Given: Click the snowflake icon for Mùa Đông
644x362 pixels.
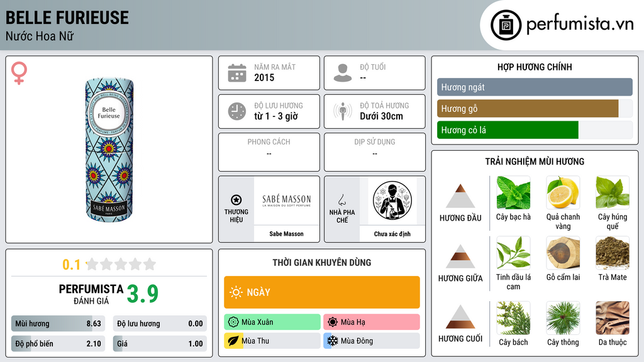Looking at the screenshot, I should (x=333, y=341).
